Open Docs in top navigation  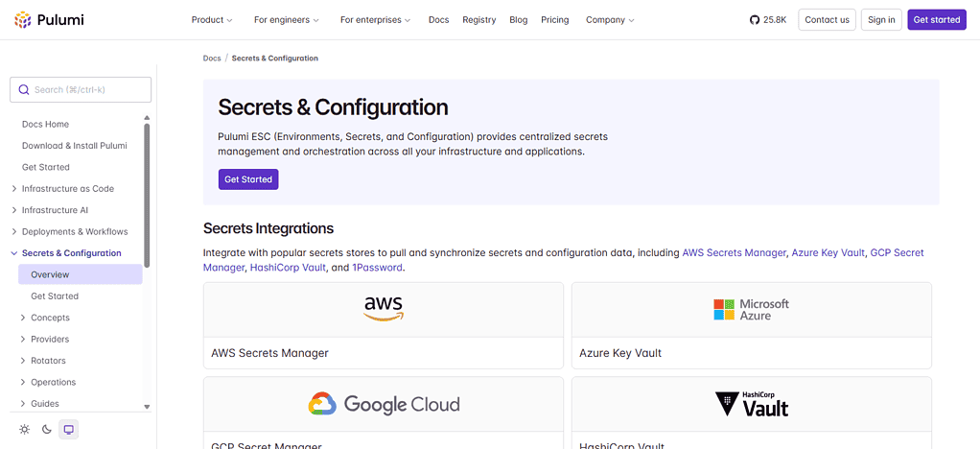click(x=439, y=20)
